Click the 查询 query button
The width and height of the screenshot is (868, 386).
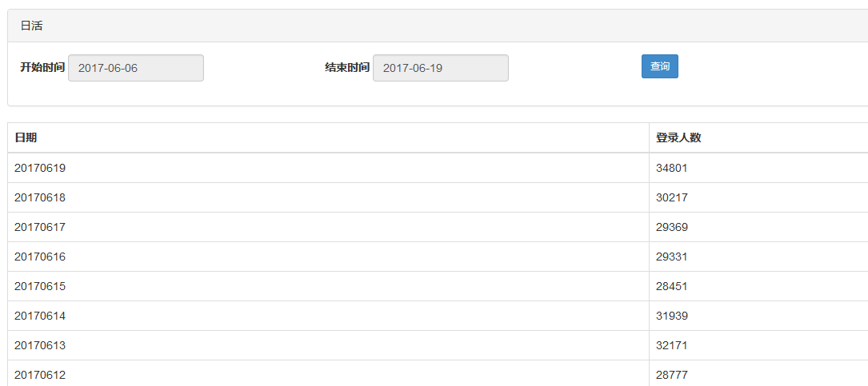[659, 66]
